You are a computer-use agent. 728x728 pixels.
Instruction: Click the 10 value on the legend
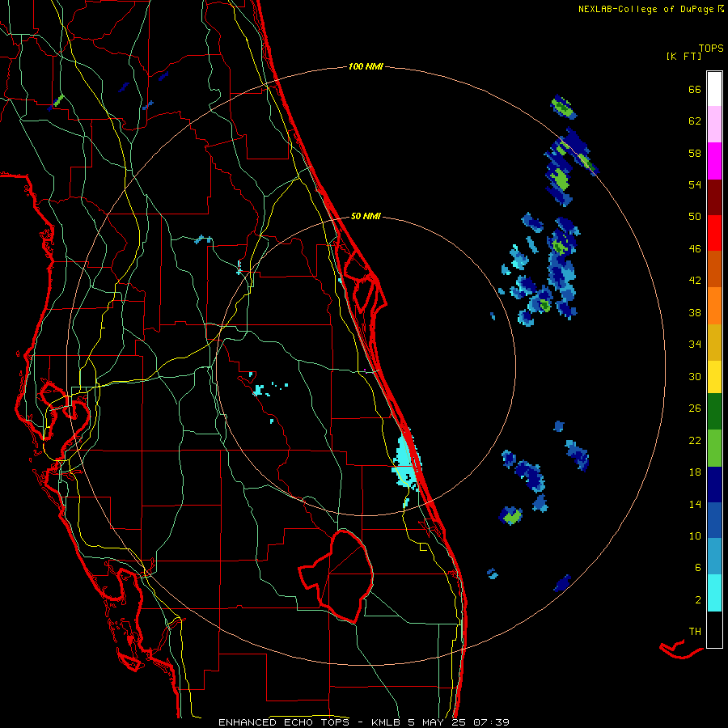coord(695,536)
